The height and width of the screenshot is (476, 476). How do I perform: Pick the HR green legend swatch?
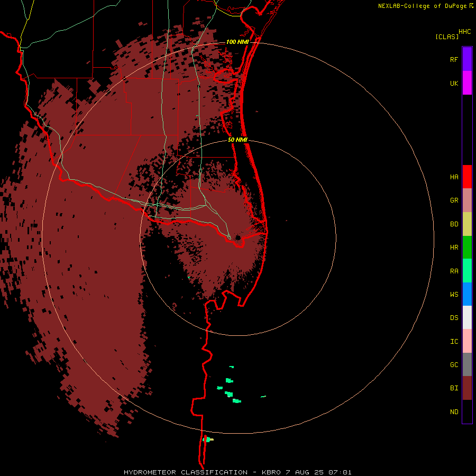tap(467, 248)
